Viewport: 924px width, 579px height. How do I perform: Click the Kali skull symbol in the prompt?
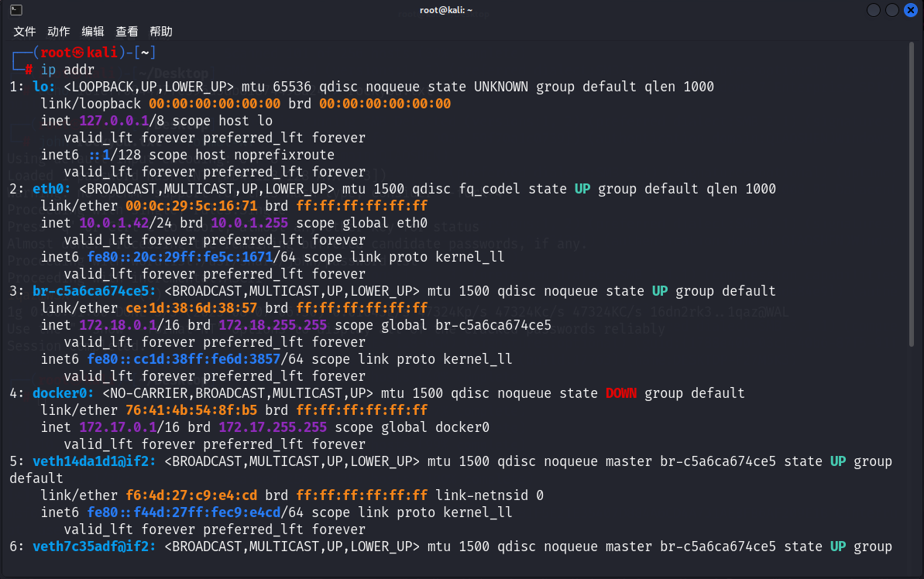point(77,53)
